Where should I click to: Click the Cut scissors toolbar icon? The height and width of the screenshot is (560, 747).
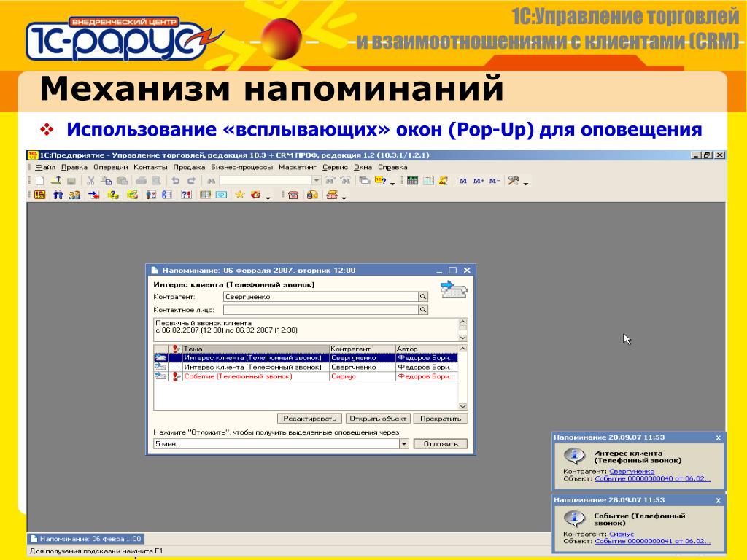90,181
